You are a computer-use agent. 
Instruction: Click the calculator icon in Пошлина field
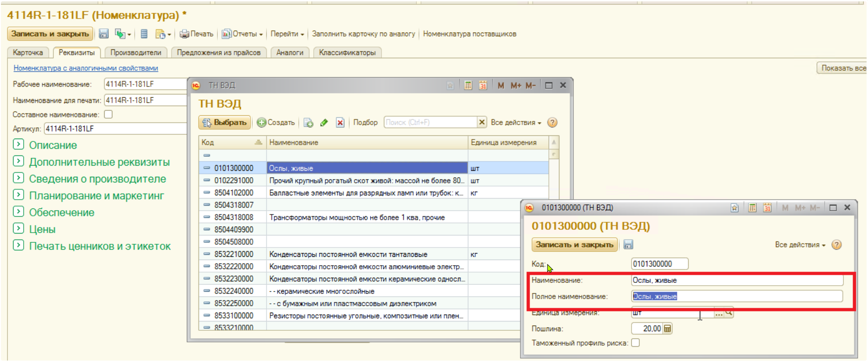(668, 329)
